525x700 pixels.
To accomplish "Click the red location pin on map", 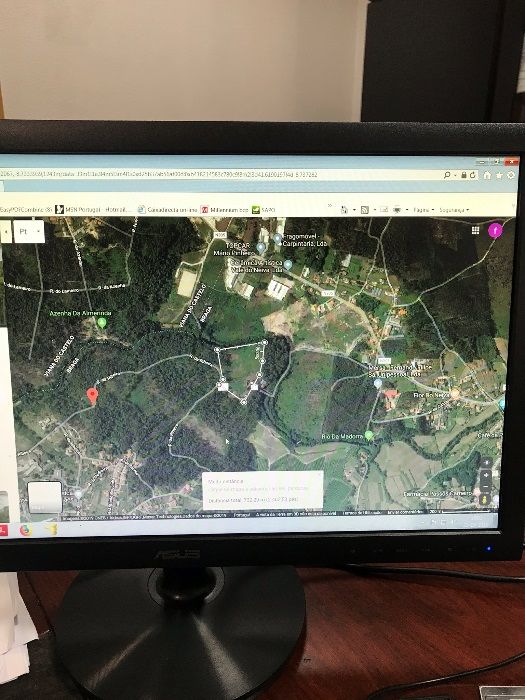I will click(x=92, y=396).
